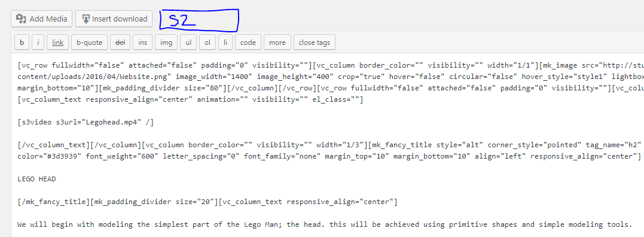Screen dimensions: 644x237
Task: Click the ins quicktag button
Action: tap(142, 42)
